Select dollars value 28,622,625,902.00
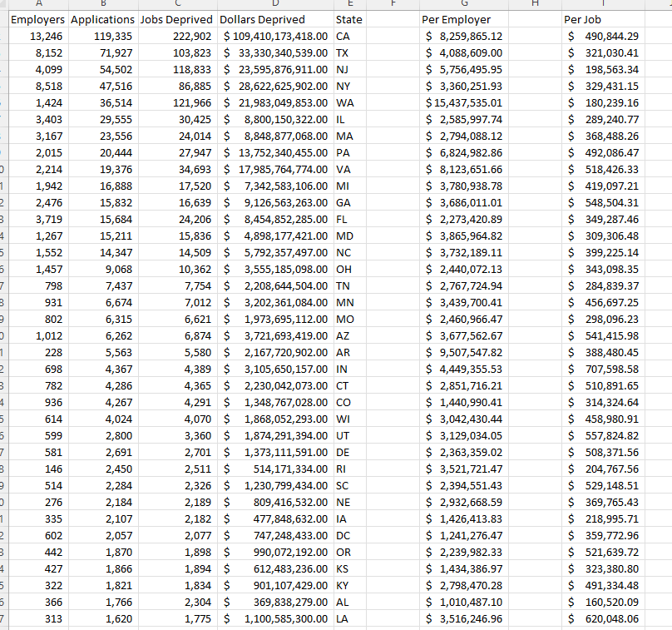The image size is (672, 630). click(x=275, y=87)
